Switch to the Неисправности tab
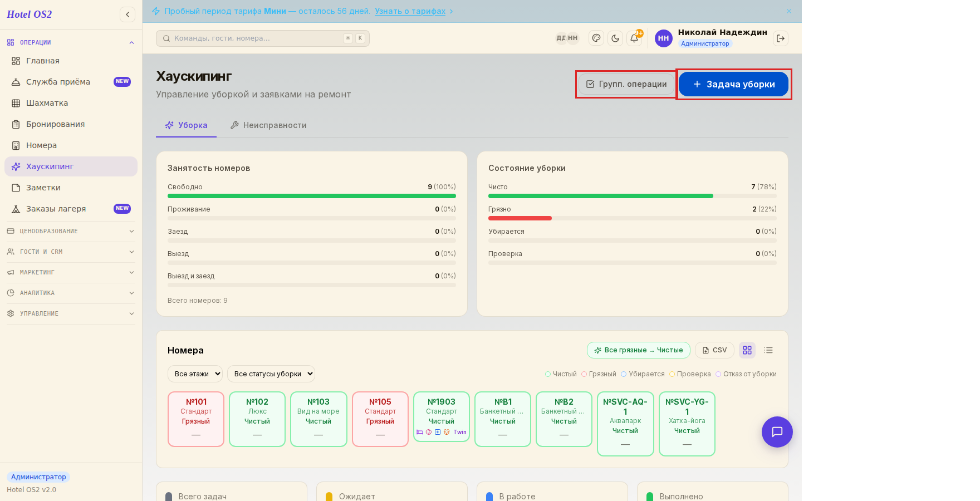The width and height of the screenshot is (980, 501). pos(268,125)
